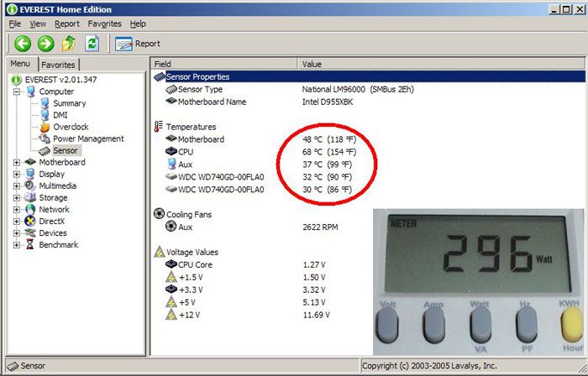Click the Storage drive icon in tree
Screen dimensions: 588x376
pos(30,198)
